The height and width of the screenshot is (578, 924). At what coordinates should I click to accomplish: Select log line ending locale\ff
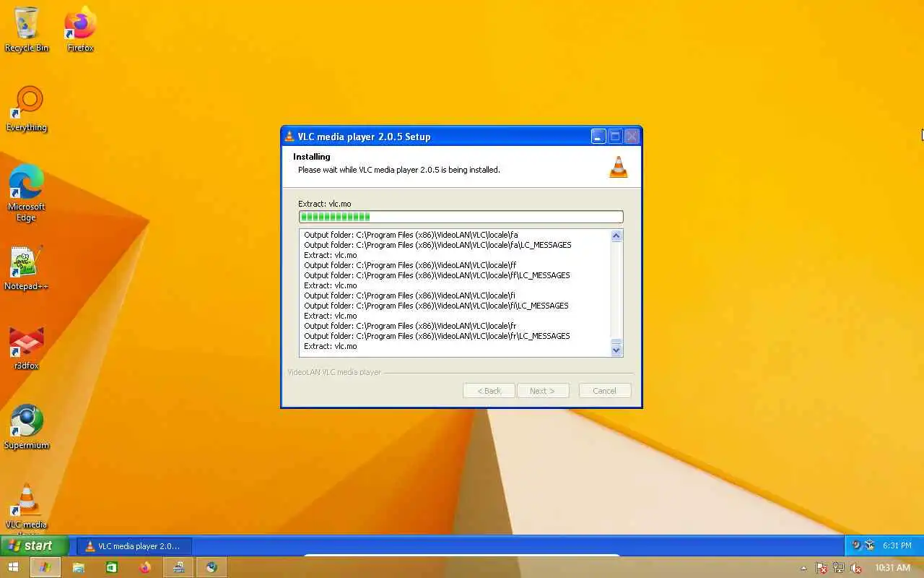click(410, 265)
